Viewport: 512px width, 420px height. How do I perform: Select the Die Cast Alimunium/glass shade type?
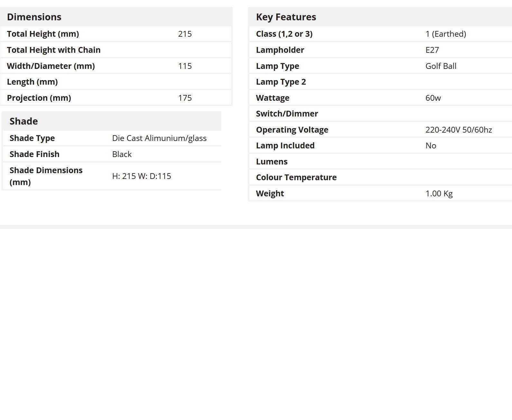(x=159, y=138)
